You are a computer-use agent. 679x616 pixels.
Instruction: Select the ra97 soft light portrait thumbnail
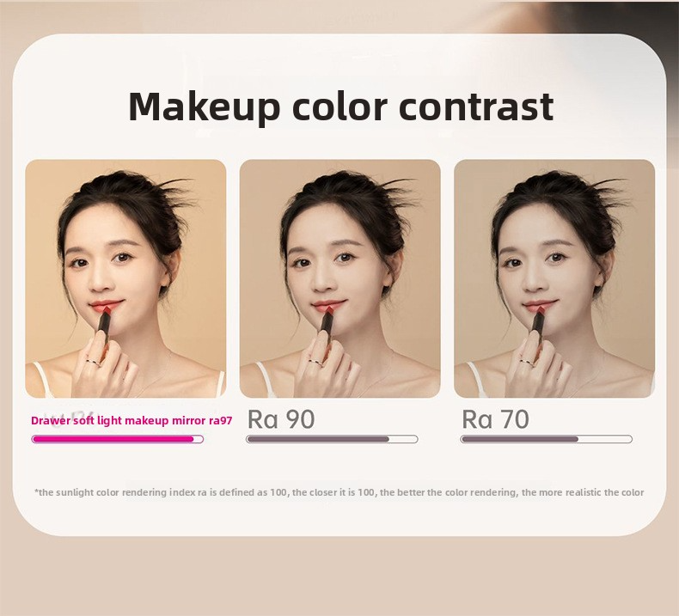tap(125, 278)
